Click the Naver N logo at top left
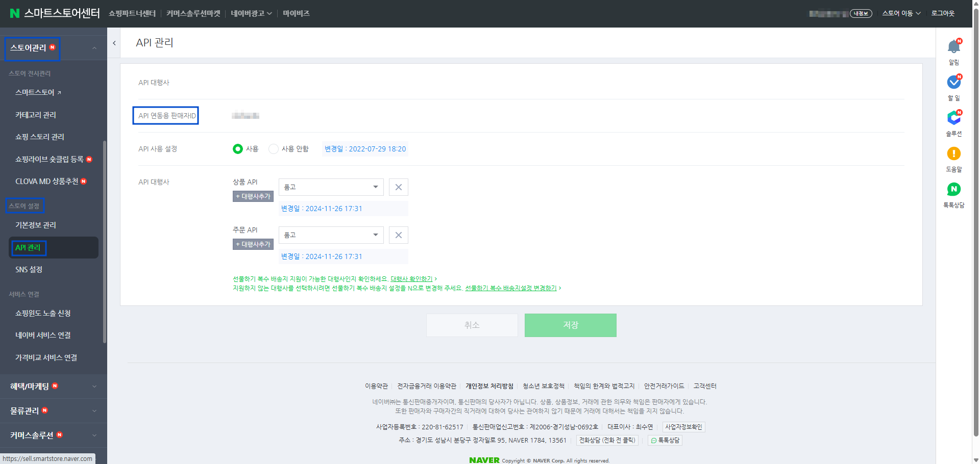Screen dimensions: 980x464 pyautogui.click(x=15, y=13)
